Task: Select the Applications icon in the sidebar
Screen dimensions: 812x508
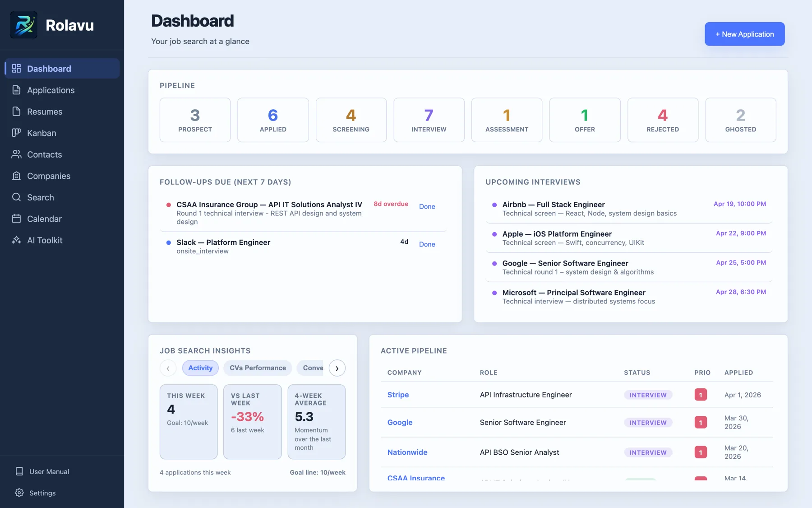Action: pos(16,90)
